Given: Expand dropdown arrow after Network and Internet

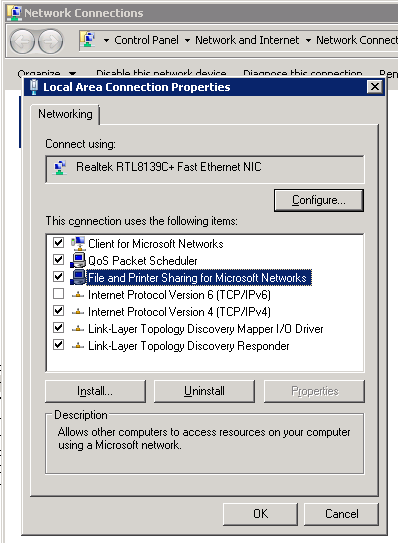Looking at the screenshot, I should click(308, 41).
